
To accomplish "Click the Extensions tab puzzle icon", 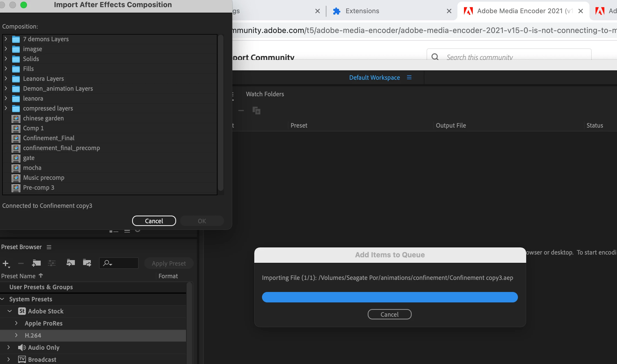I will pos(337,11).
